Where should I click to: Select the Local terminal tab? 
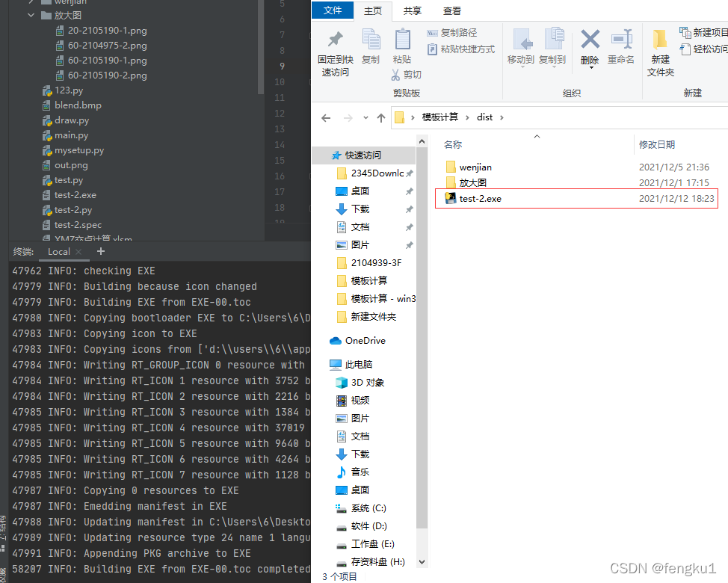tap(59, 251)
